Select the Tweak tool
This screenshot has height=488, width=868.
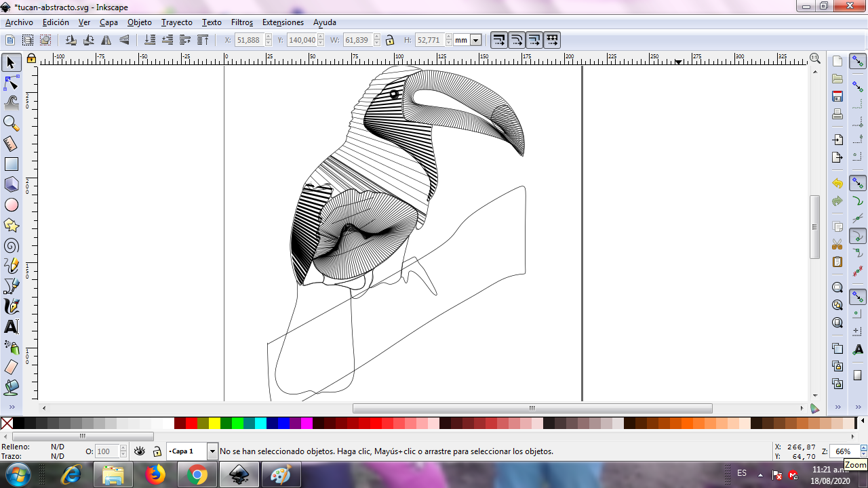coord(11,103)
